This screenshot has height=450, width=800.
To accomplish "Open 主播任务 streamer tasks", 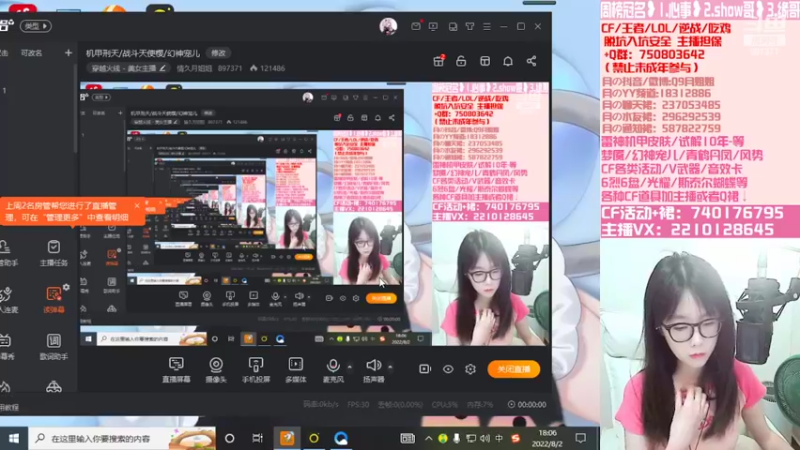I will (x=54, y=253).
